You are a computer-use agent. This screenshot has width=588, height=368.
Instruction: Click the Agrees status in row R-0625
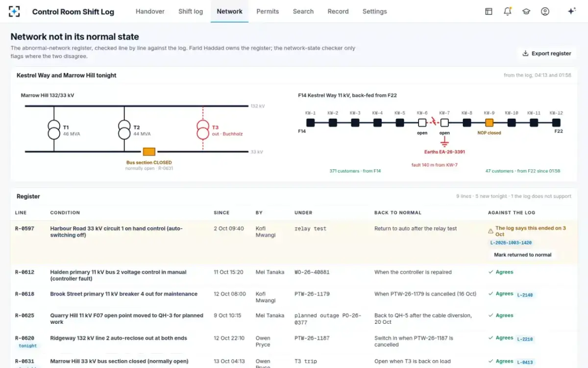pyautogui.click(x=500, y=315)
